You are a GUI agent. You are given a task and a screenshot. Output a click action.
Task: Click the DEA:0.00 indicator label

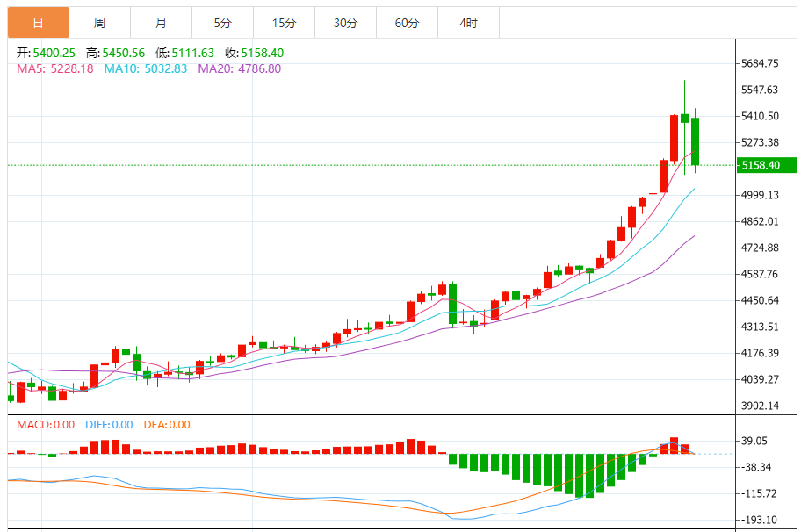point(167,425)
